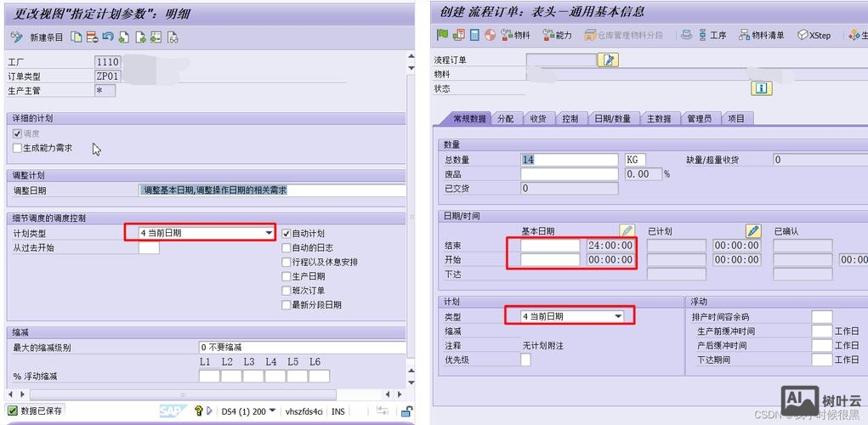Enable the 最新分段日期 checkbox
This screenshot has width=868, height=425.
286,305
